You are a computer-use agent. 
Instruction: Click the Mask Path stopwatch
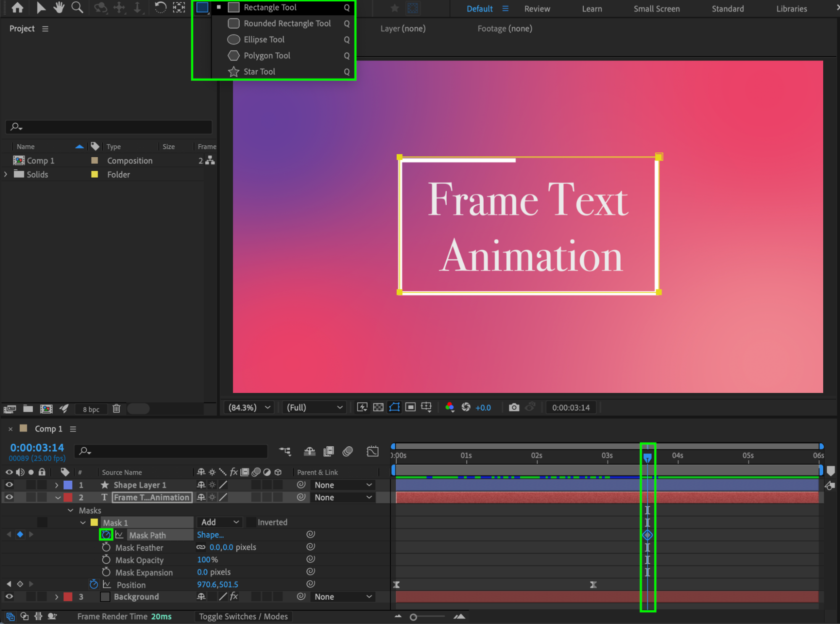tap(106, 535)
